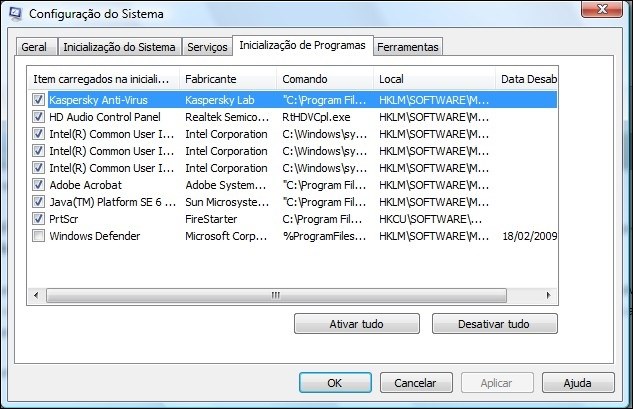Open the Ferramentas tab
This screenshot has width=633, height=409.
coord(408,47)
